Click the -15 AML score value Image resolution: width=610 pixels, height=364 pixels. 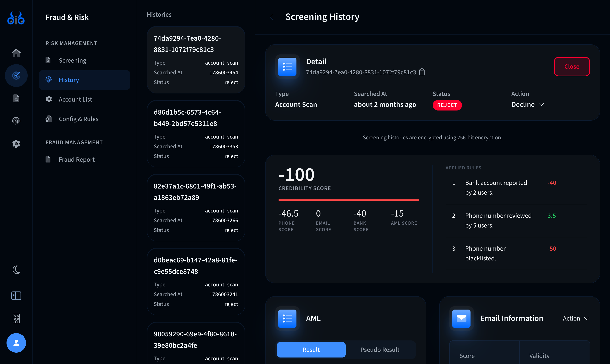pyautogui.click(x=397, y=213)
